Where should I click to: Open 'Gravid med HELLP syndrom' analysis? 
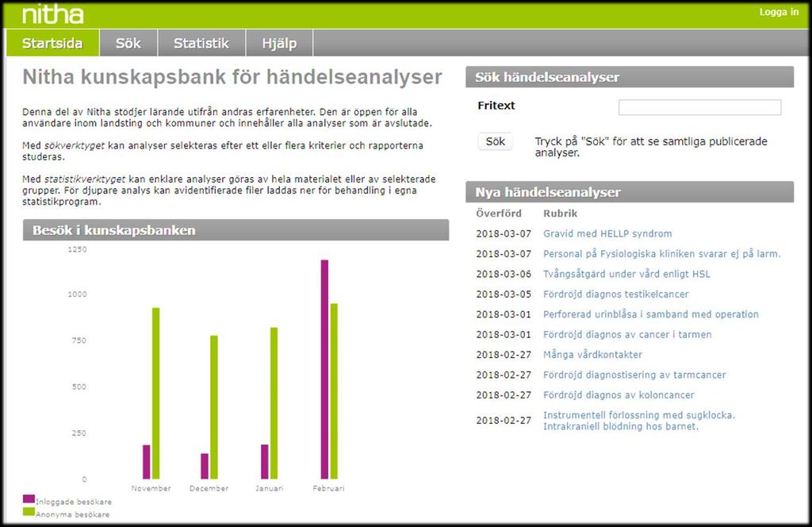(x=607, y=233)
